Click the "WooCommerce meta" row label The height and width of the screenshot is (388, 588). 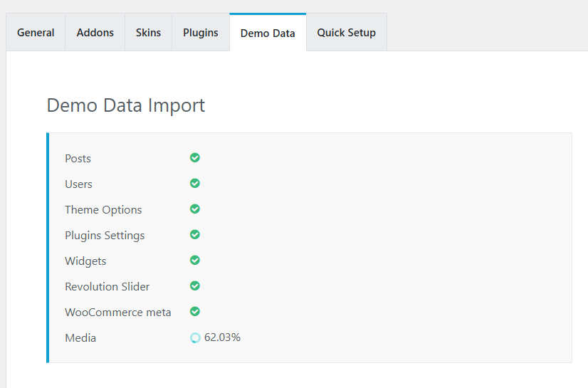(x=118, y=313)
